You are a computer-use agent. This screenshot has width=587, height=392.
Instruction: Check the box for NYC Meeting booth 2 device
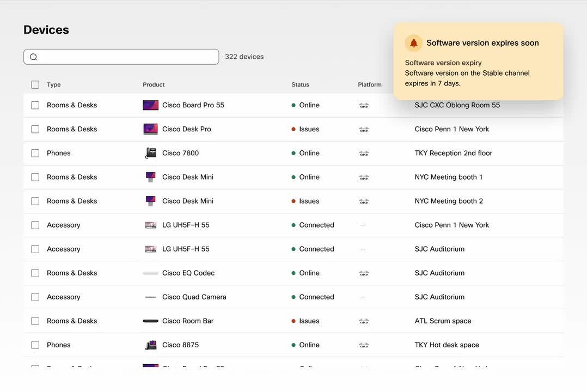(35, 201)
